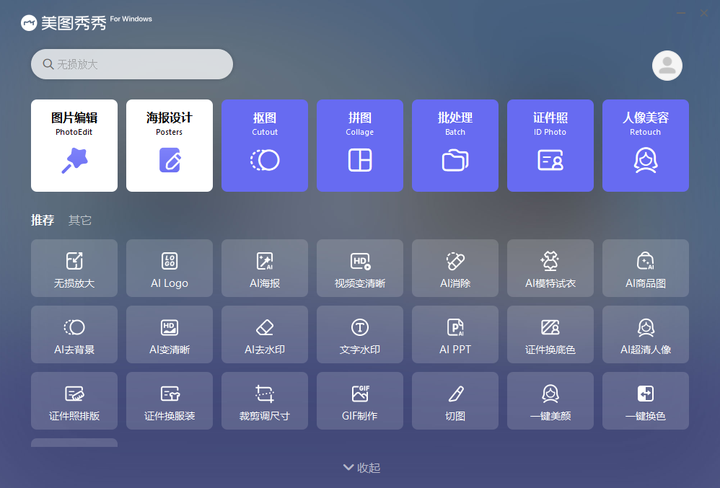Minimize the 美图秀秀 window
Image resolution: width=720 pixels, height=488 pixels.
681,13
